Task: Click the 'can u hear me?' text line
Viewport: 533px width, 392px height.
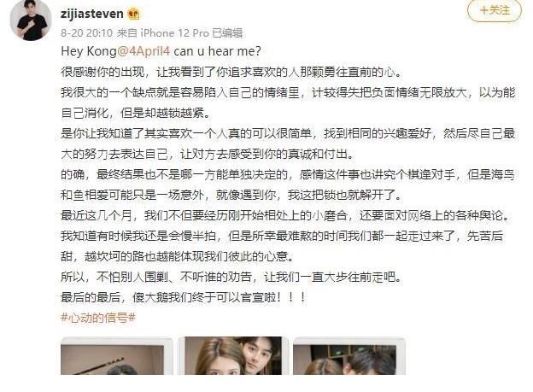Action: point(218,51)
